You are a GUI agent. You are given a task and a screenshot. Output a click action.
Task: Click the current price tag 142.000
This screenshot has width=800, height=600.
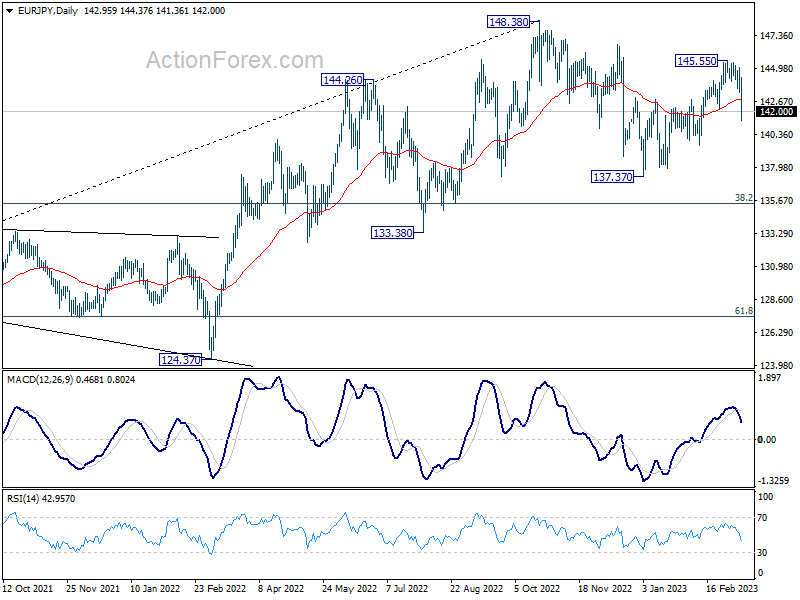[776, 112]
